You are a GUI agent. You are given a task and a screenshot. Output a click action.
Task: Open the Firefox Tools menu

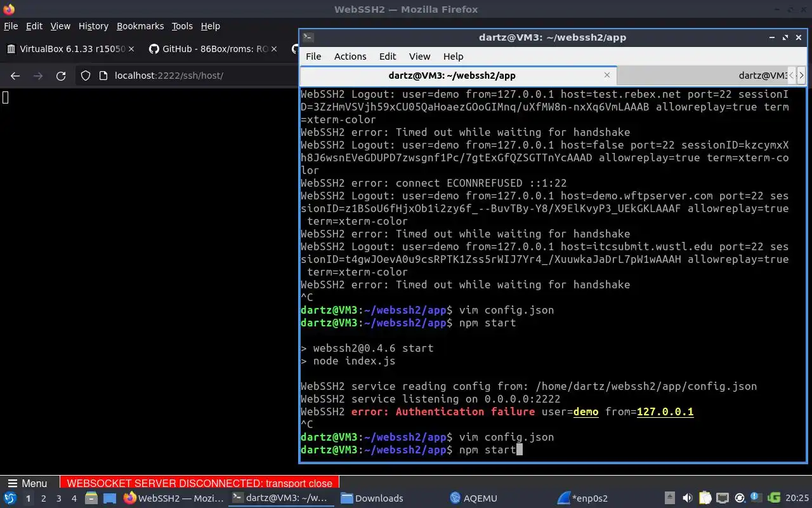[x=182, y=26]
